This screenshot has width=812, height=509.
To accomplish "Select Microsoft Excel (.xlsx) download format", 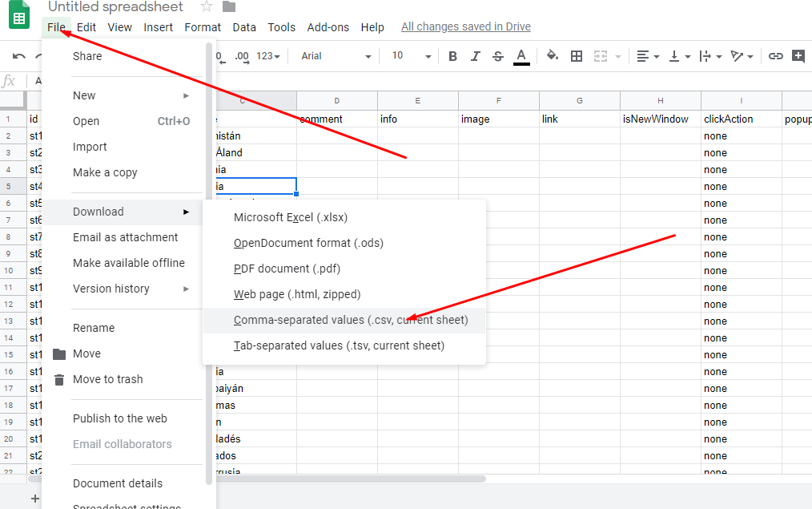I will pos(291,217).
